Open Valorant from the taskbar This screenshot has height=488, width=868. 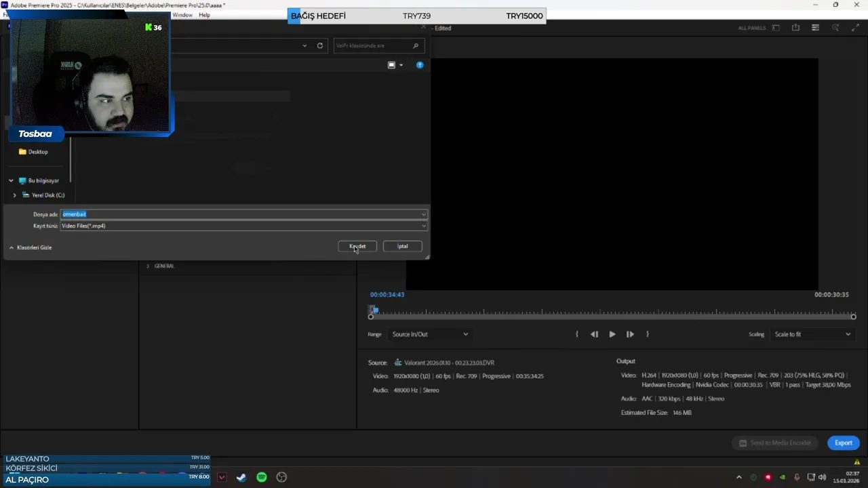[222, 477]
